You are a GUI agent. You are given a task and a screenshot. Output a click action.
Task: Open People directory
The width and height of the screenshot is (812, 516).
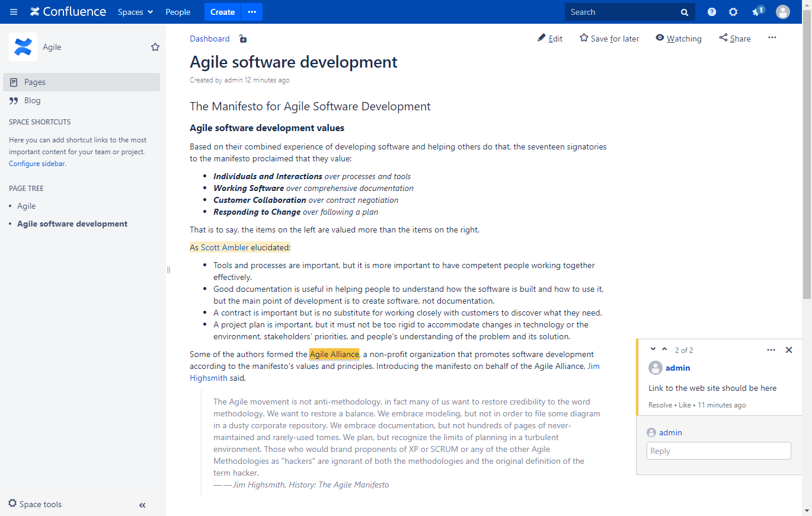pos(178,12)
